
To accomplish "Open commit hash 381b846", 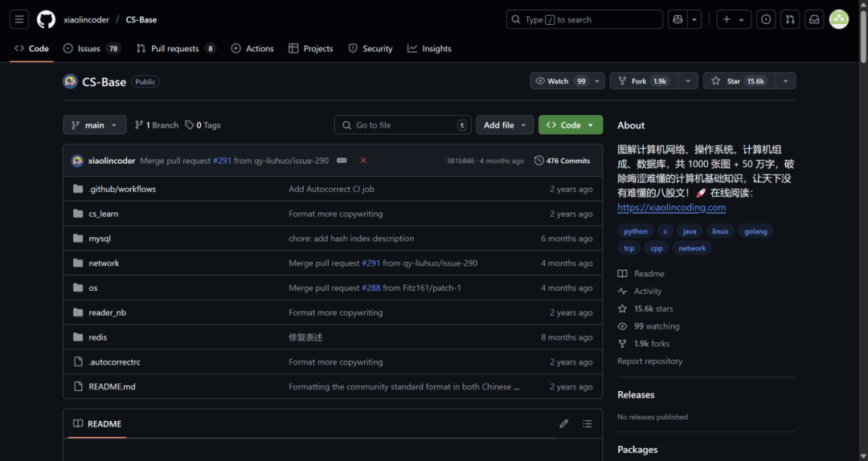I will [461, 161].
